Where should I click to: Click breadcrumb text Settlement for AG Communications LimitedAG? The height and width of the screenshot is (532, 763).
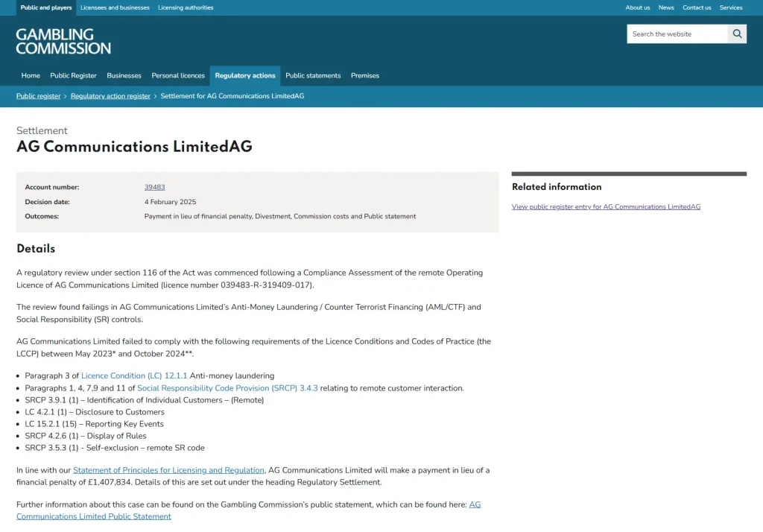tap(232, 96)
